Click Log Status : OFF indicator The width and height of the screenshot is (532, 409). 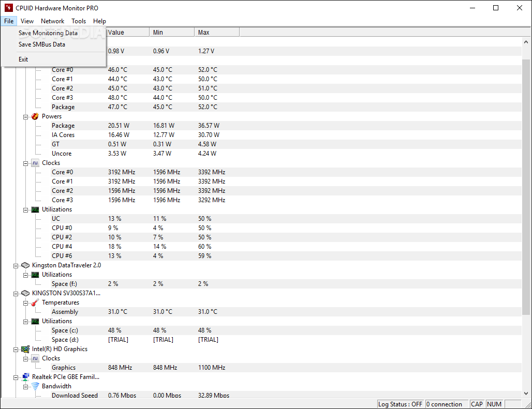click(400, 404)
